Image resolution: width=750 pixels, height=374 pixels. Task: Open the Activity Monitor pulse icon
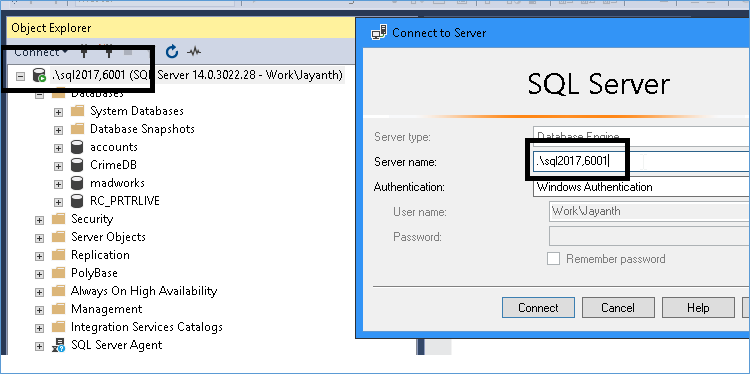point(194,52)
